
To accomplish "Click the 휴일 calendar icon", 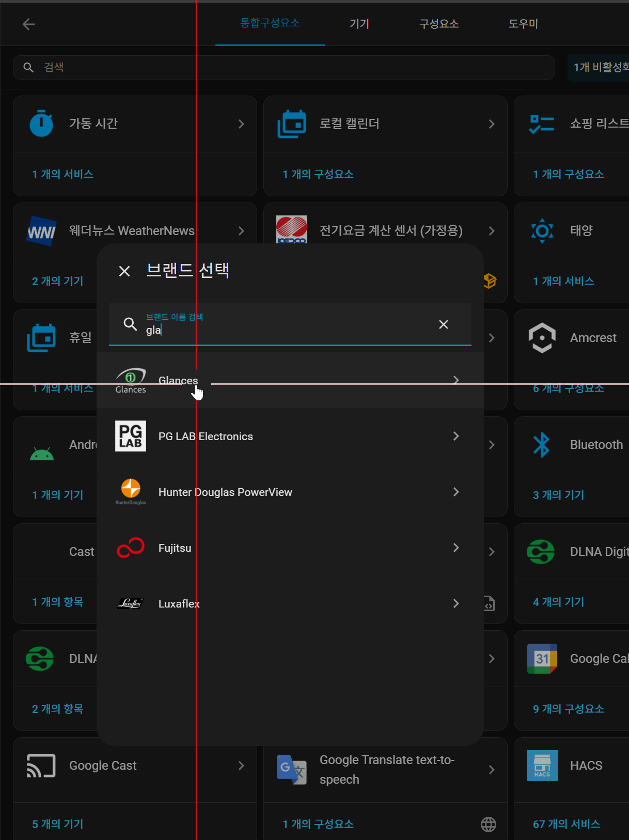I will 41,338.
